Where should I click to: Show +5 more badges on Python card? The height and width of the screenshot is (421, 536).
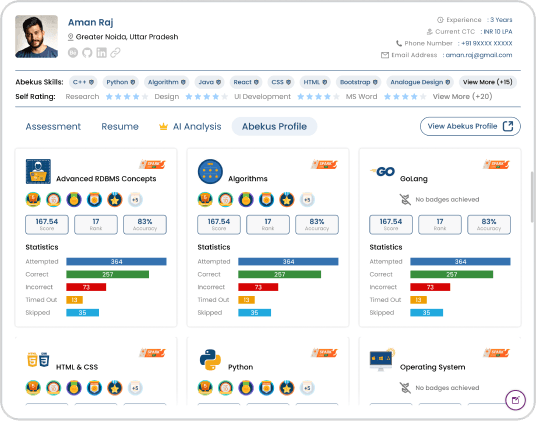[x=307, y=388]
